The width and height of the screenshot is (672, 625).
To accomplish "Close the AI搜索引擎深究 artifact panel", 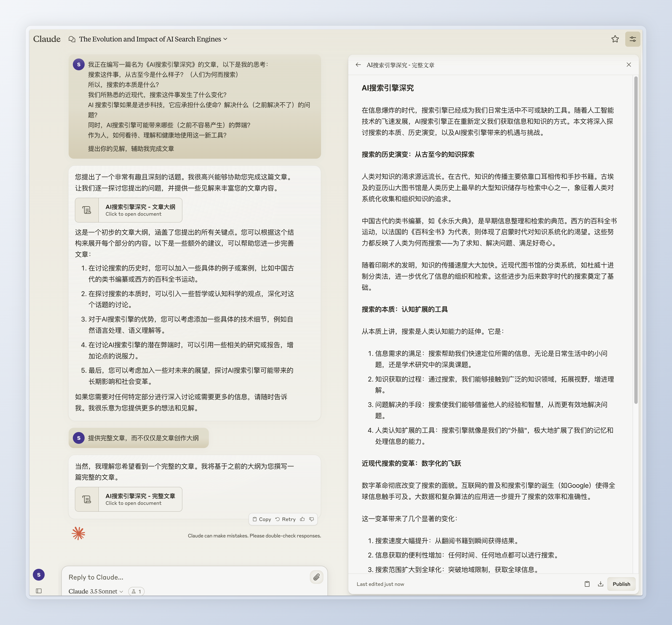I will (x=628, y=65).
